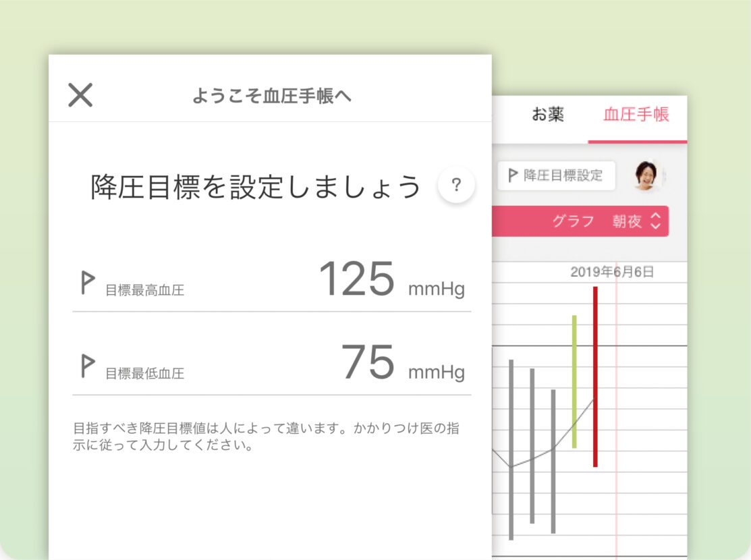Select the yellow-green bar in the chart
The height and width of the screenshot is (560, 751).
[574, 381]
